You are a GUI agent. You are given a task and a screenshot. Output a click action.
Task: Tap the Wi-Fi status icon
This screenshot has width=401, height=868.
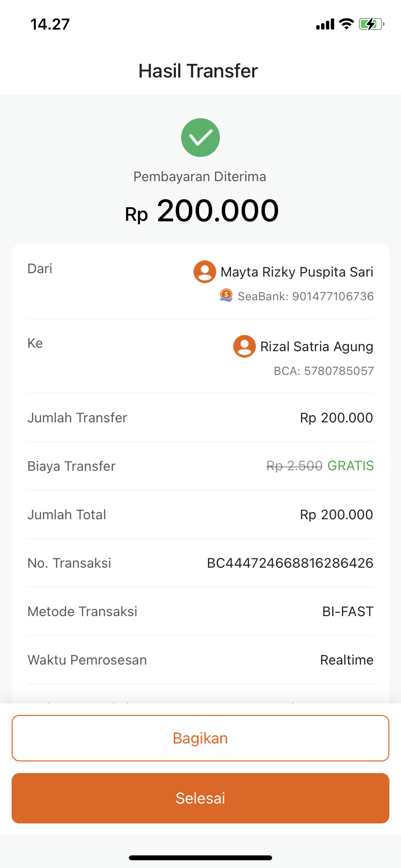[346, 24]
